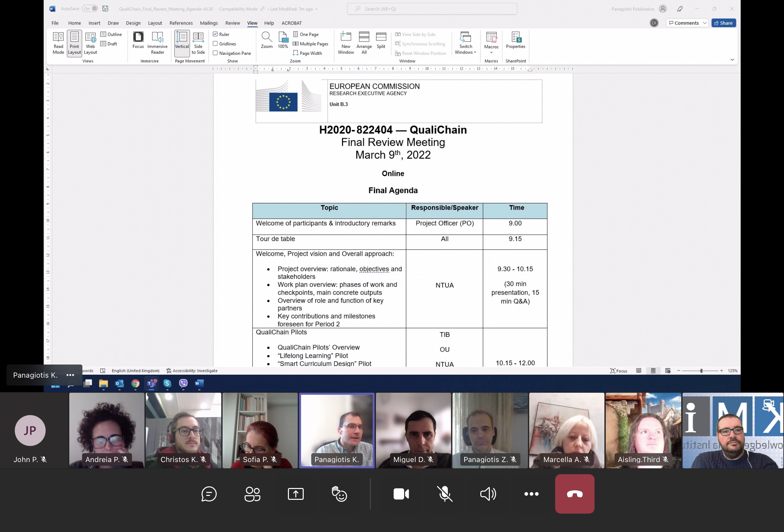
Task: Adjust the zoom slider handle
Action: (701, 371)
